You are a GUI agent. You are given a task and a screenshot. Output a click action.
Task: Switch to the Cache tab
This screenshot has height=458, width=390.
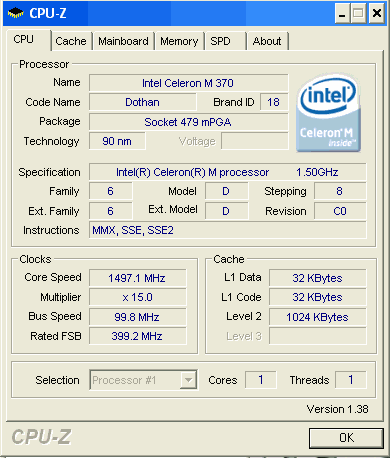tap(71, 41)
